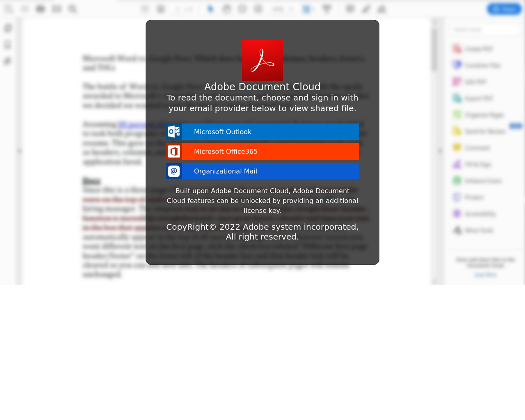Image resolution: width=525 pixels, height=420 pixels.
Task: Open Enhance Scans tool
Action: pyautogui.click(x=477, y=181)
